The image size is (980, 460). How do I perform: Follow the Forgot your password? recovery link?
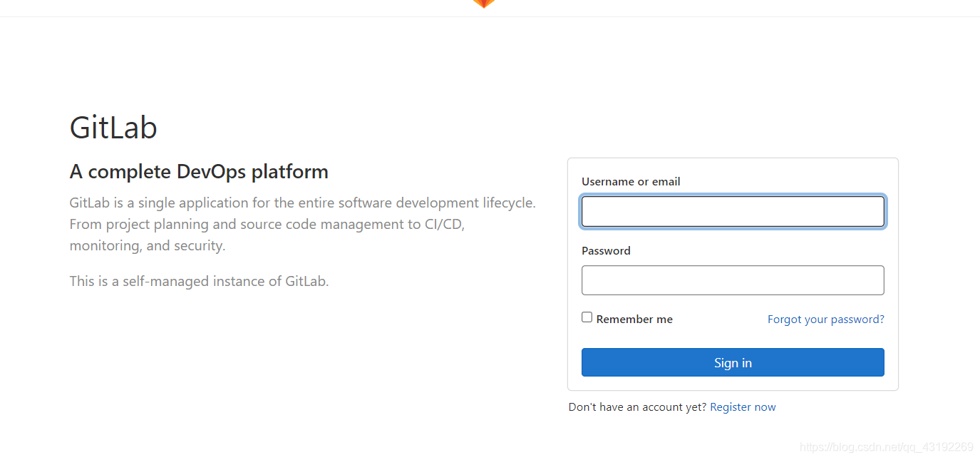click(825, 319)
